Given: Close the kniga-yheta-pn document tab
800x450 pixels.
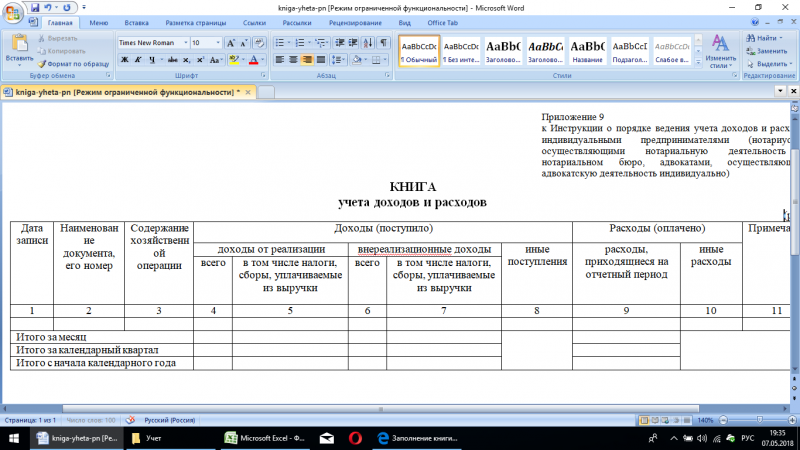Looking at the screenshot, I should coord(246,91).
